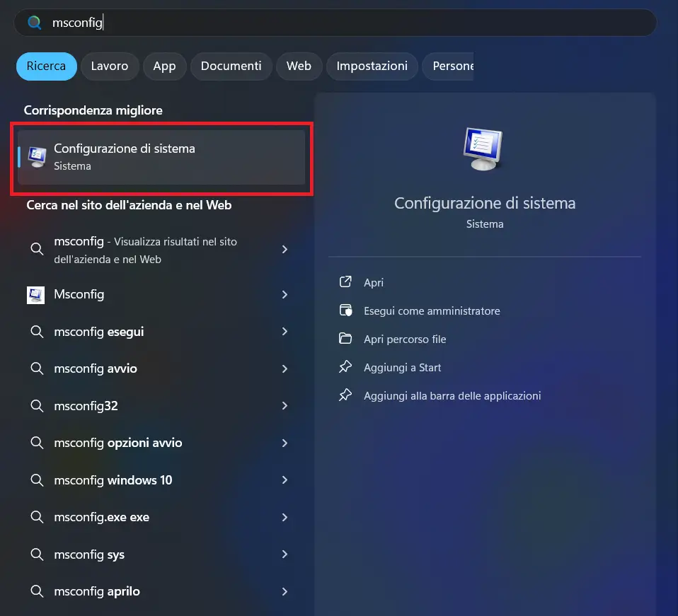The height and width of the screenshot is (616, 678).
Task: Click the large monitor icon in the preview panel
Action: [484, 149]
